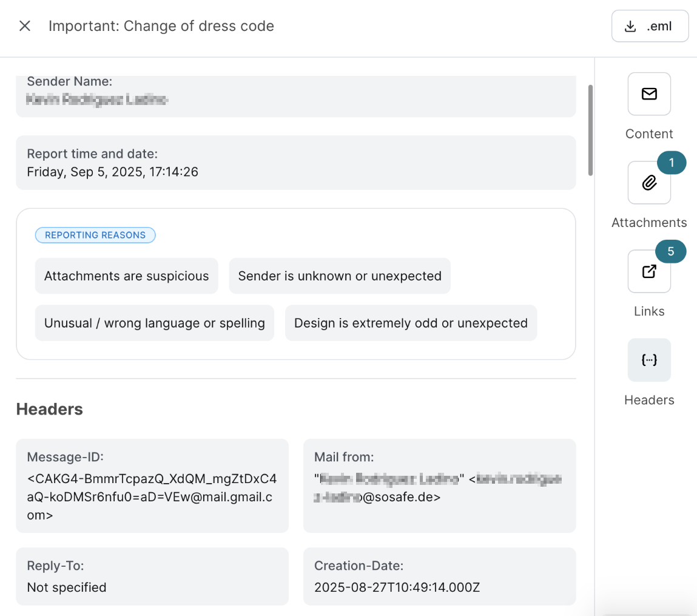The width and height of the screenshot is (697, 616).
Task: Click the REPORTING REASONS label badge
Action: (x=95, y=235)
